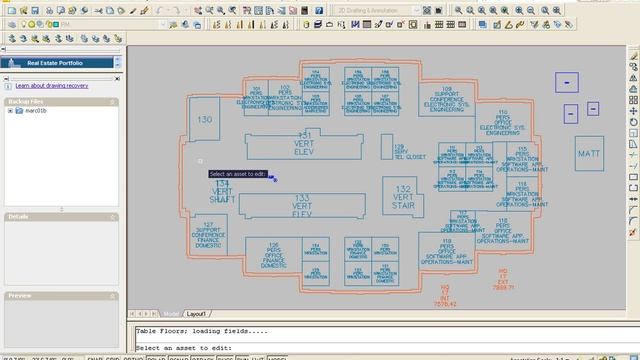
Task: Click the Real Estate Portfolio panel header
Action: (57, 63)
